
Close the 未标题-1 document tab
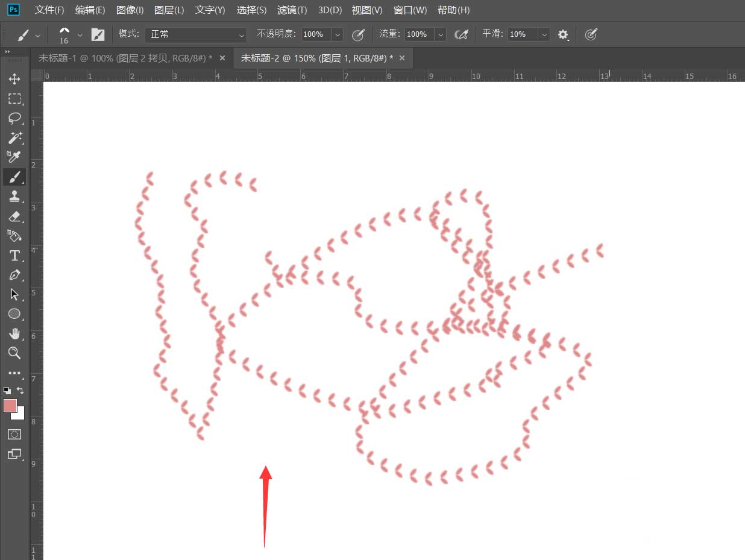pyautogui.click(x=222, y=58)
